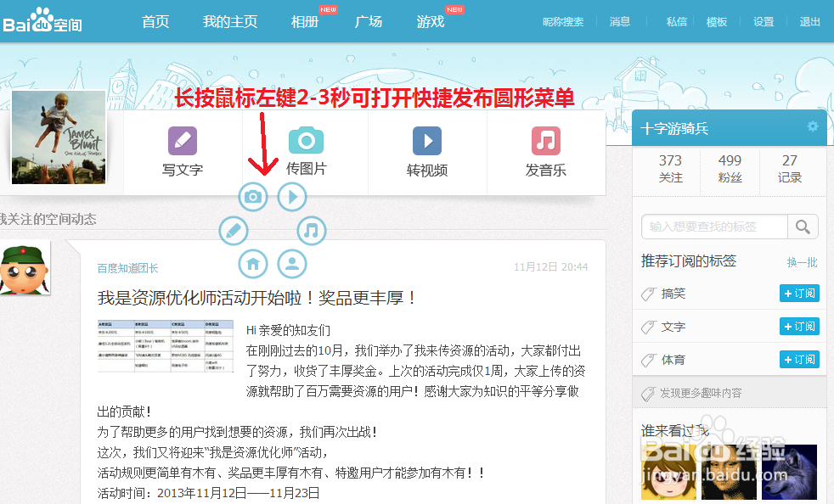Open 广场 in the top navigation
This screenshot has width=834, height=504.
(369, 22)
